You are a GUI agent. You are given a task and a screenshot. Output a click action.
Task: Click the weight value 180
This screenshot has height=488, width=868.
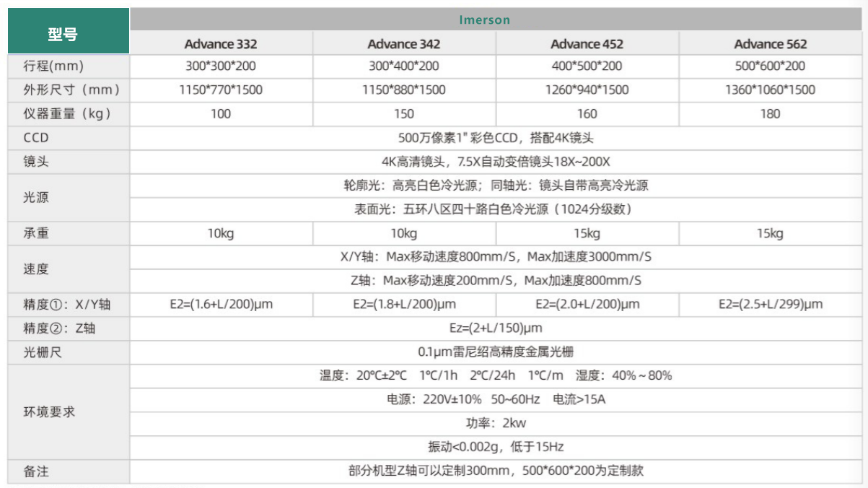(771, 114)
